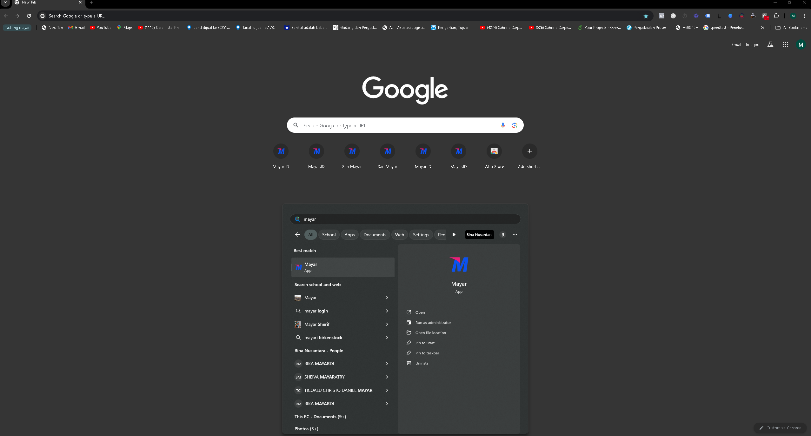The image size is (811, 436).
Task: Click the Google search box
Action: 405,125
